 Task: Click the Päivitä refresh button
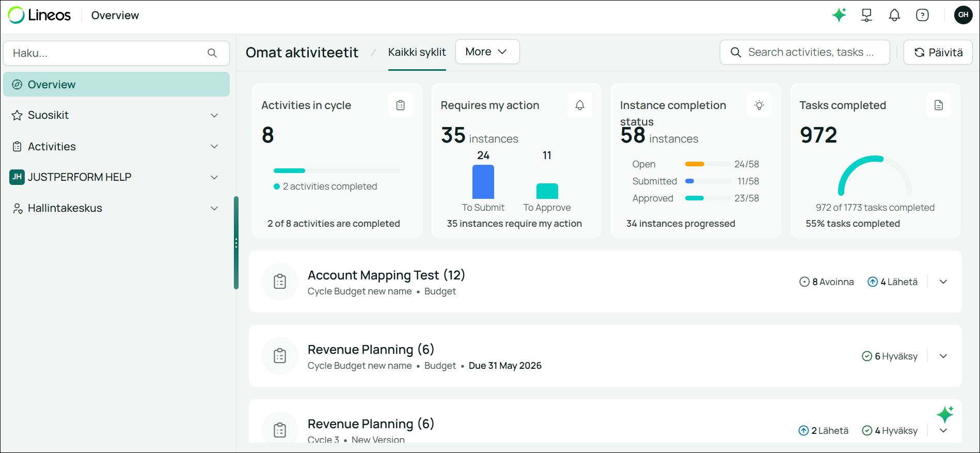[938, 52]
